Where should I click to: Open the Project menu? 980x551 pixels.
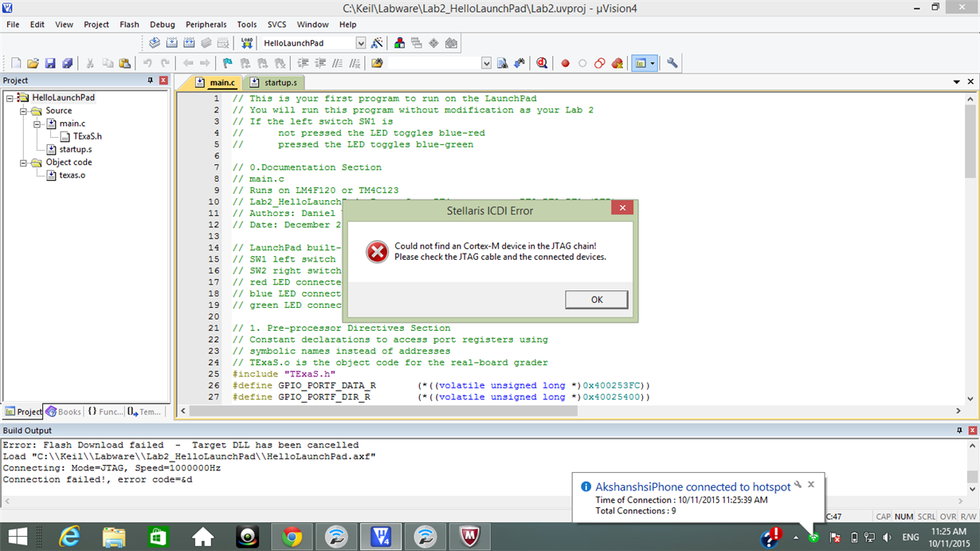click(96, 25)
